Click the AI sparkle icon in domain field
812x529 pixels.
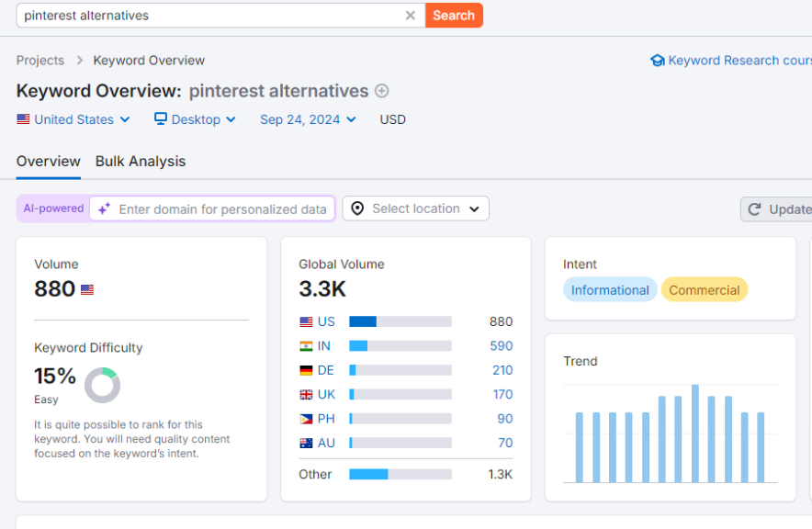105,208
